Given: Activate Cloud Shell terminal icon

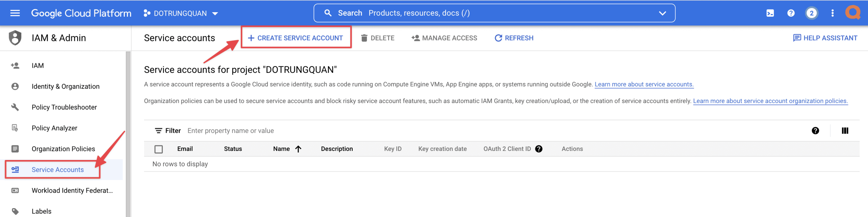Looking at the screenshot, I should [770, 13].
